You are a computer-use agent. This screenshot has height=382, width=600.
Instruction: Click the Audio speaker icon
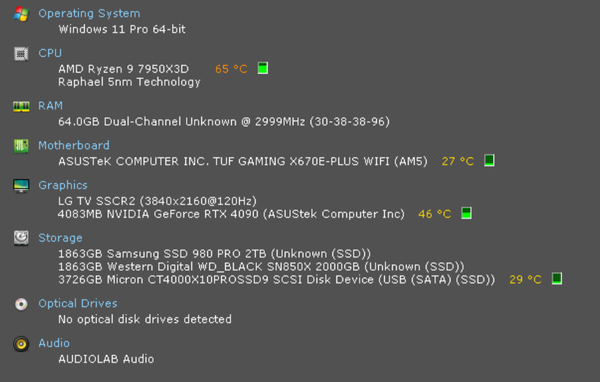pos(21,344)
